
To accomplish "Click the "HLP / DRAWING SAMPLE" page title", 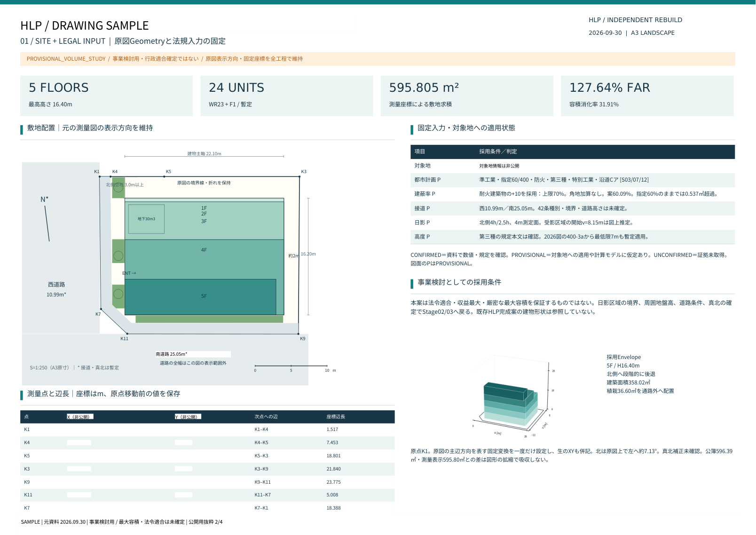I will pyautogui.click(x=85, y=25).
